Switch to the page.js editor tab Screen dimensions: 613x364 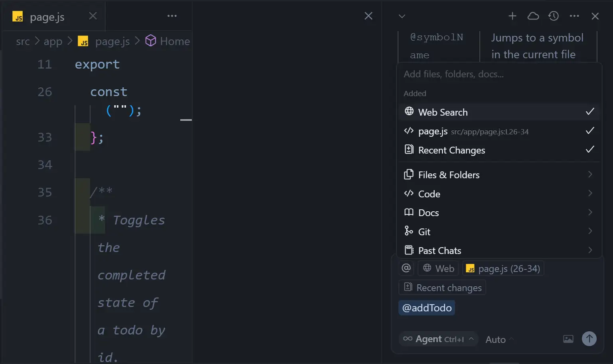[47, 17]
